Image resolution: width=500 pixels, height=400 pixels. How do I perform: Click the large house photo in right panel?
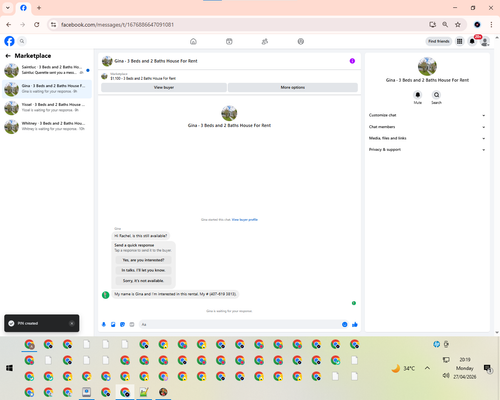[x=427, y=66]
